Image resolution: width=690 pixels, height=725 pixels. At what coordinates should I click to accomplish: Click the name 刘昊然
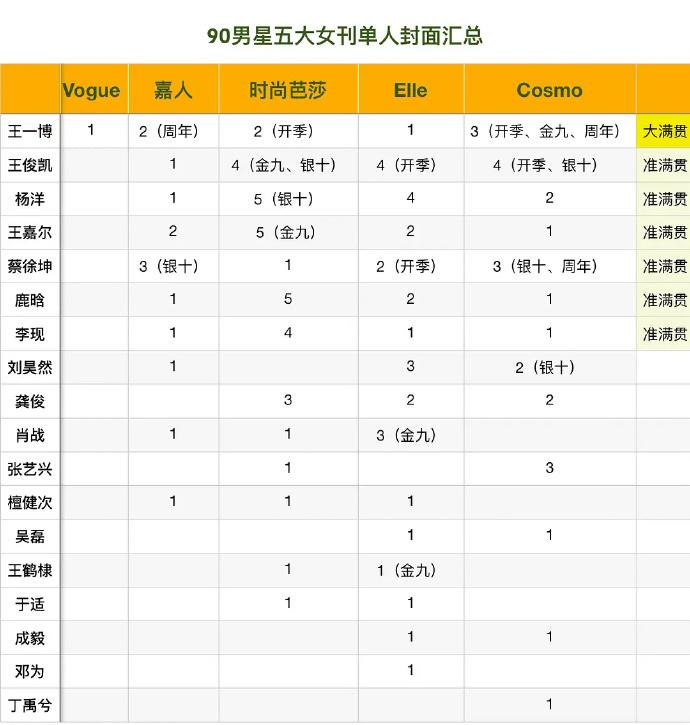[30, 368]
